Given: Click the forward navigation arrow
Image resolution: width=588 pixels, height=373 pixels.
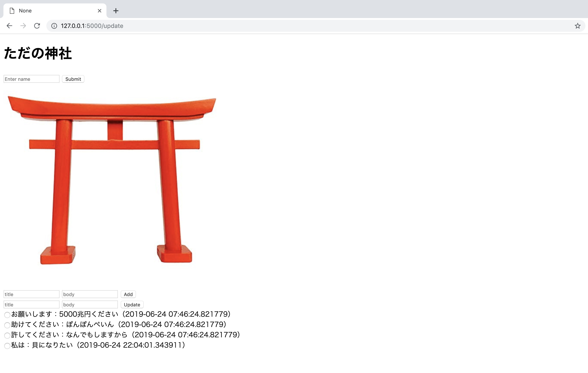Looking at the screenshot, I should [x=23, y=26].
